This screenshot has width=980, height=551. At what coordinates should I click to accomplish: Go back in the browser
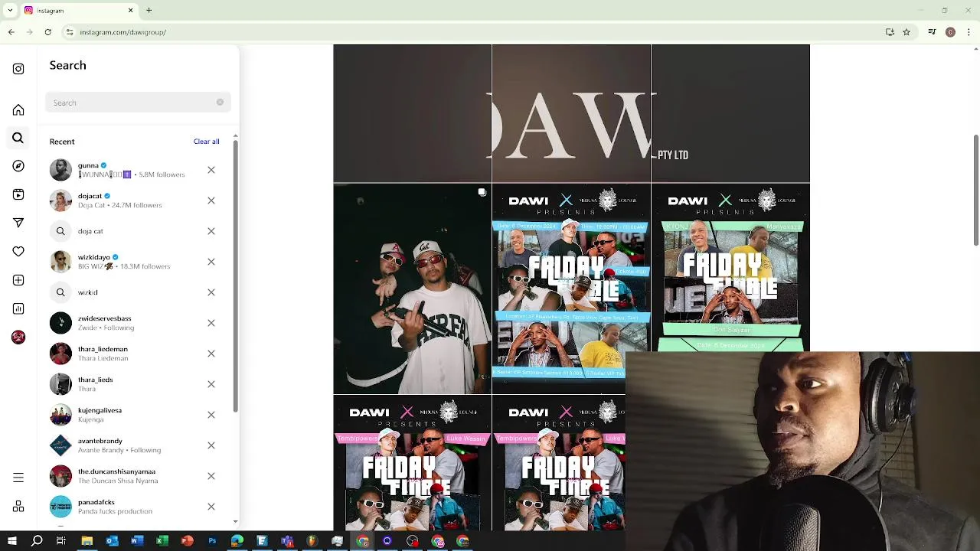[11, 32]
